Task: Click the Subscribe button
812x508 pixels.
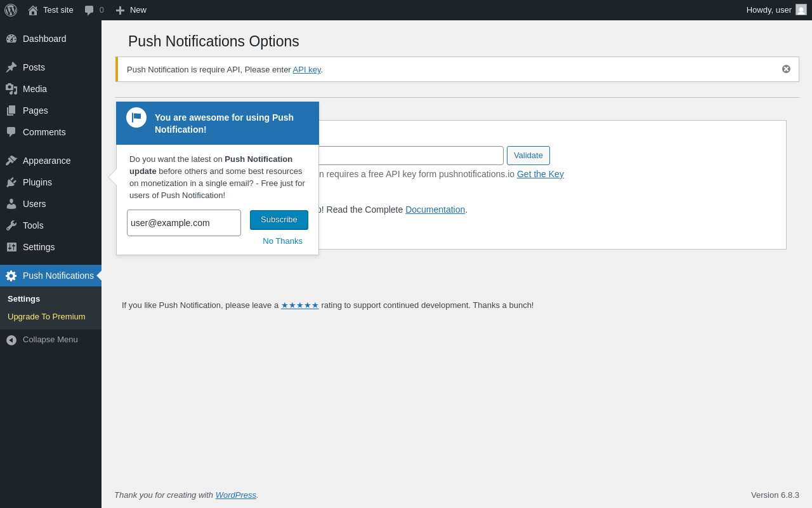Action: click(279, 220)
